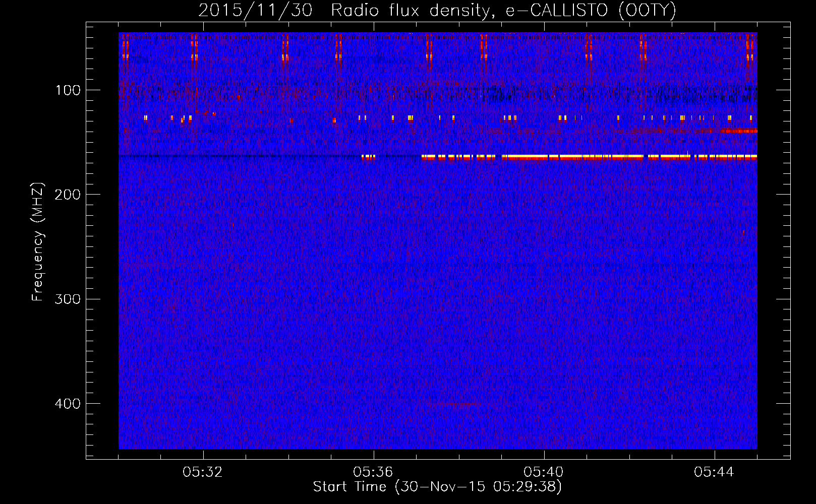Click the 05:40 time tick label
Screen dimensions: 816x504
click(544, 472)
